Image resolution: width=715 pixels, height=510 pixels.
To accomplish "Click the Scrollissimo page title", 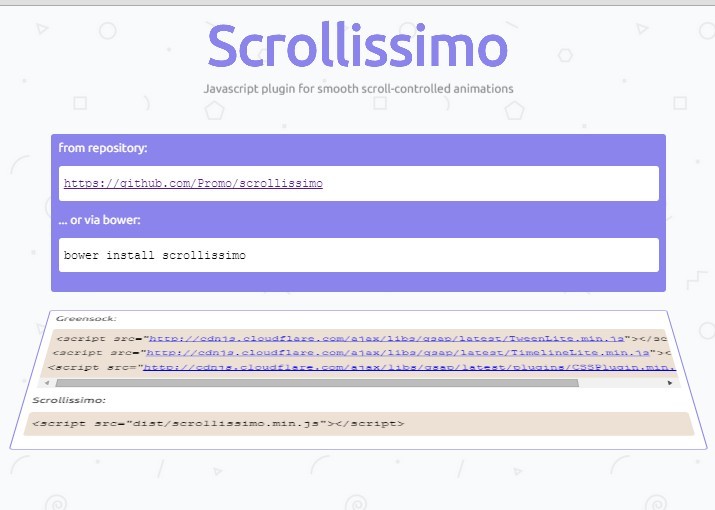I will [357, 46].
